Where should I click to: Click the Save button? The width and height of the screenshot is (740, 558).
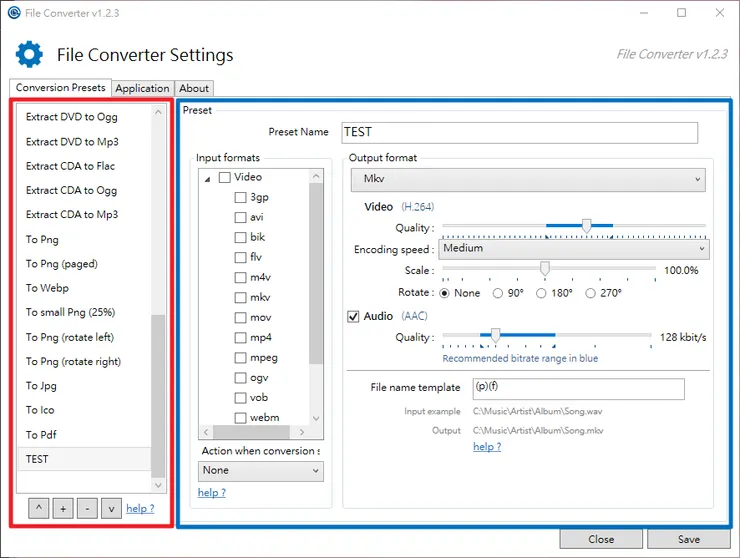coord(688,539)
